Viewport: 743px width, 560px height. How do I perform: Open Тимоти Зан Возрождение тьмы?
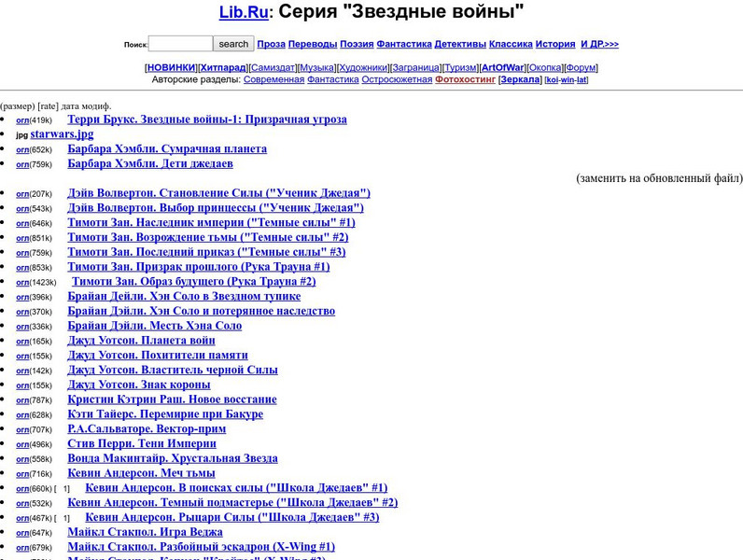[x=208, y=237]
